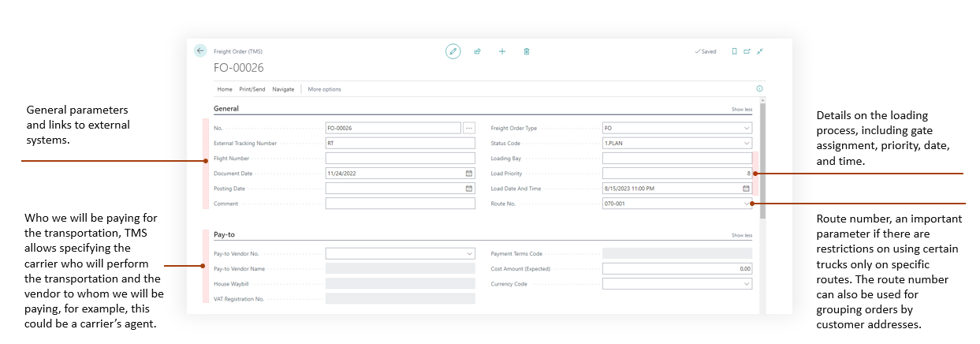Screen dimensions: 980x344
Task: Click the share icon
Action: [477, 51]
